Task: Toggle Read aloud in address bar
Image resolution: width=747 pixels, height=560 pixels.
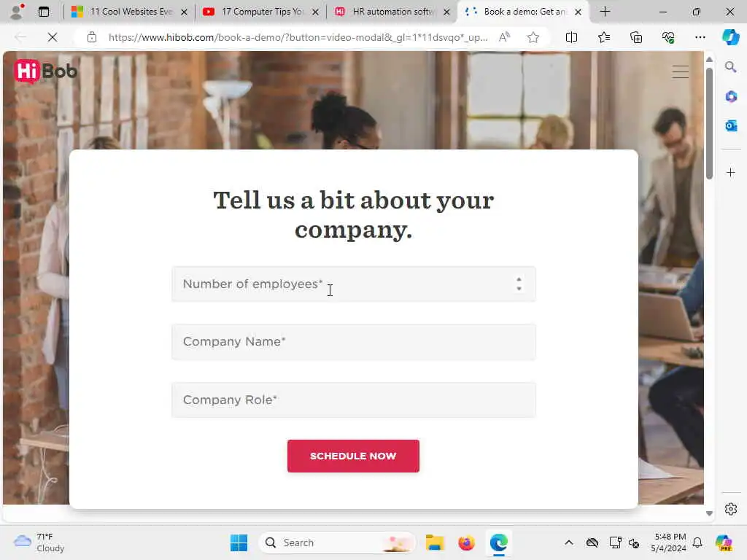Action: click(504, 37)
